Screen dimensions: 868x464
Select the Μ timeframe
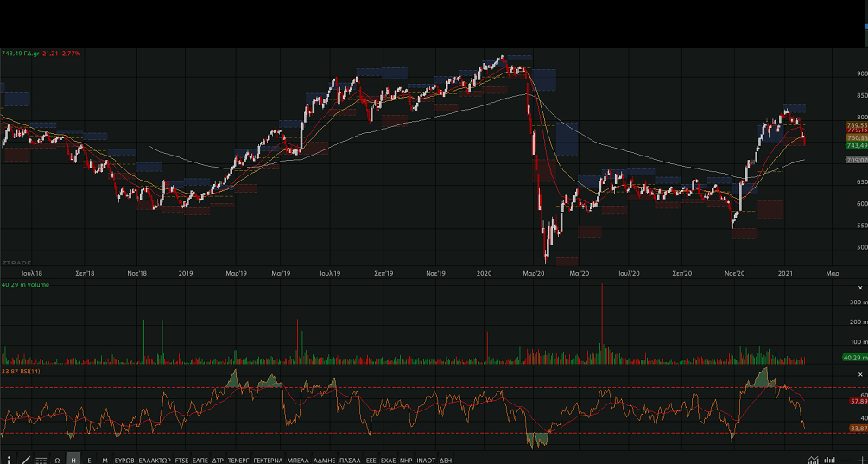point(105,460)
